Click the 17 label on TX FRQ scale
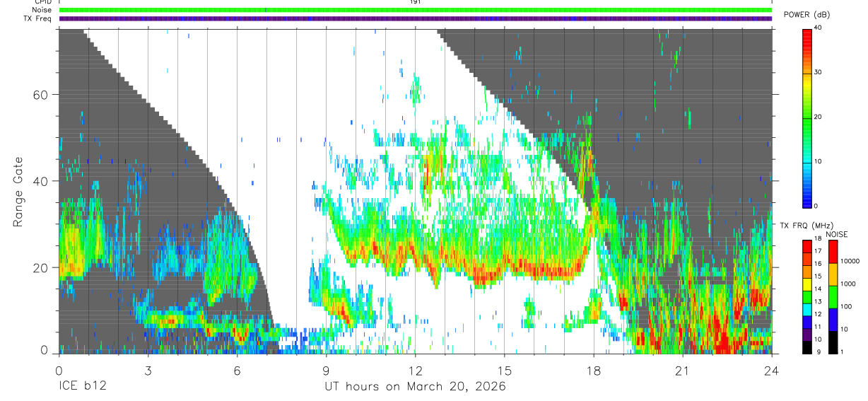This screenshot has height=401, width=868. pos(819,252)
